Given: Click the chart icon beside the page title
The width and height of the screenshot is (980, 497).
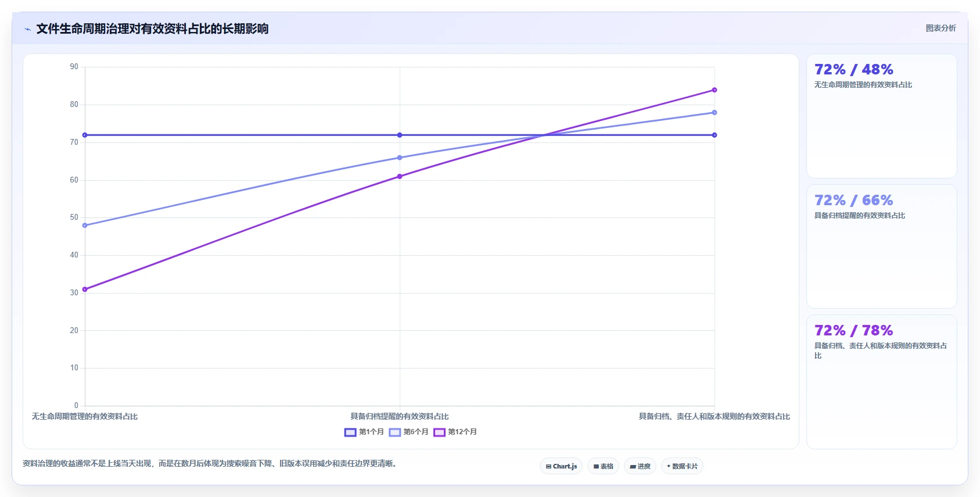Looking at the screenshot, I should coord(27,29).
